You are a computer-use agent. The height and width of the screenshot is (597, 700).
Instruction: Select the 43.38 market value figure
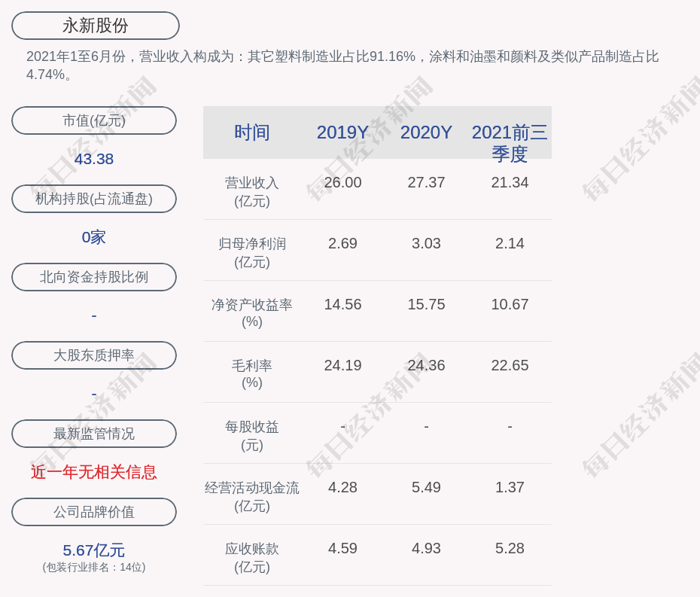coord(94,159)
